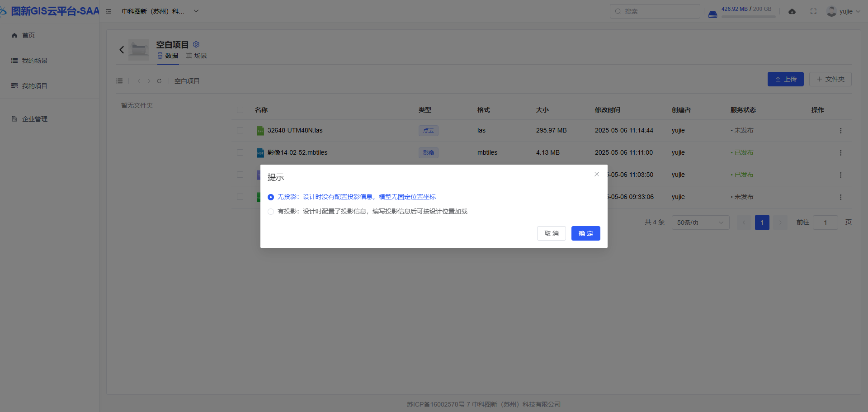Click the cloud upload icon in header
This screenshot has height=412, width=868.
[792, 12]
